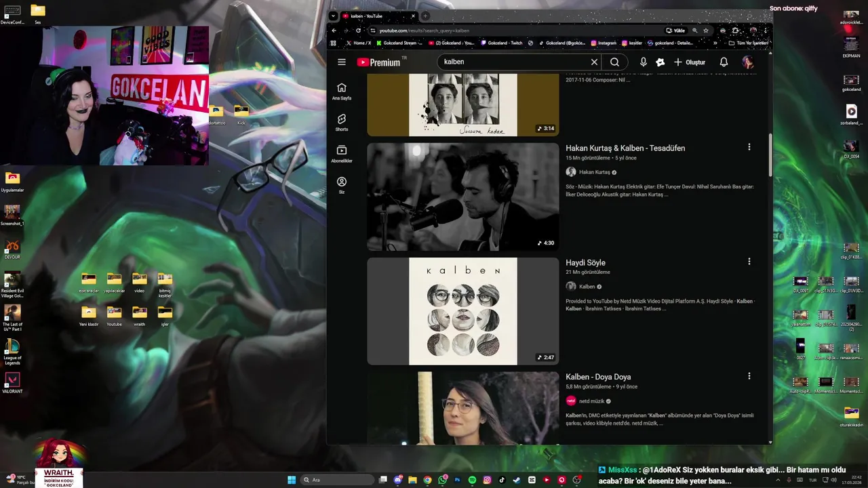Open more options for Doya Doya video
868x488 pixels.
tap(749, 375)
